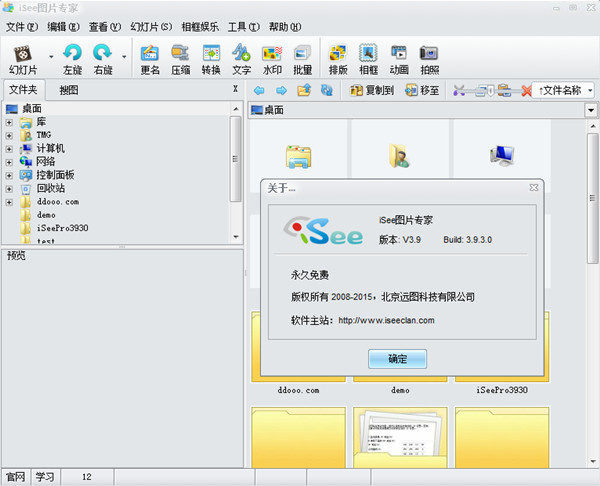
Task: Add text with the 文字 tool
Action: (241, 58)
